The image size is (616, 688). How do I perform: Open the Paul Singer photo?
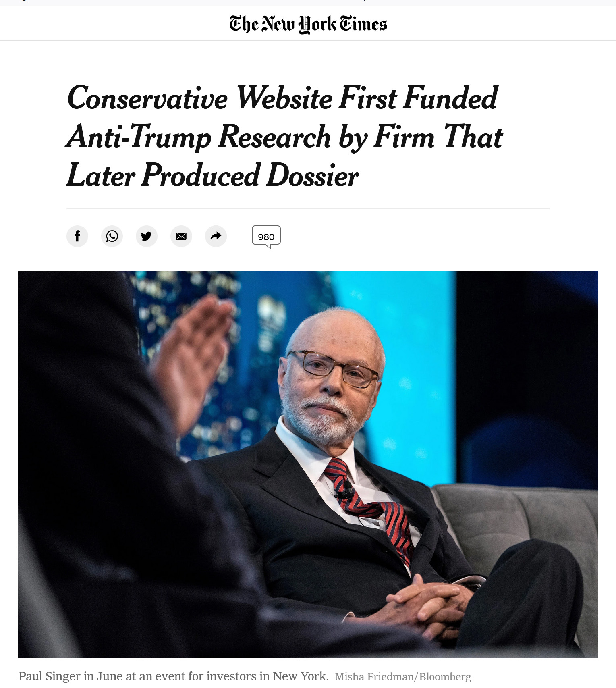pos(308,464)
